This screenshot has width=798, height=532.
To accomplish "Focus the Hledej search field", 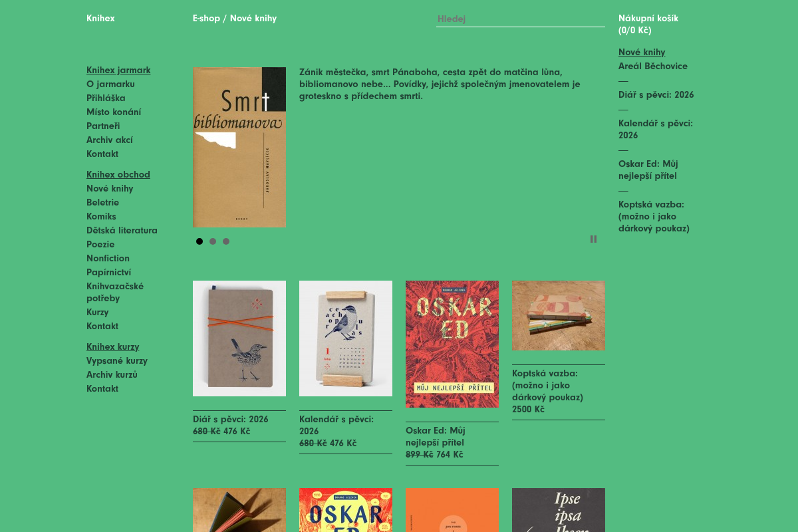I will click(521, 19).
